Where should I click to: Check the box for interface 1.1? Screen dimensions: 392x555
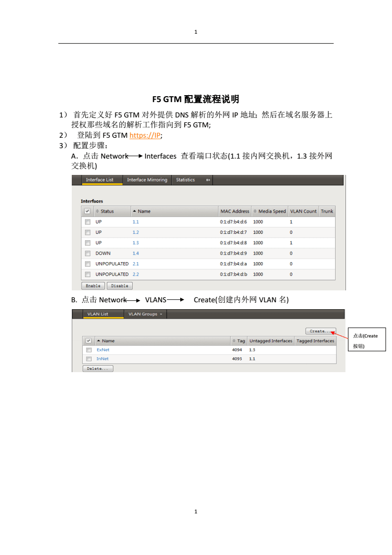88,222
